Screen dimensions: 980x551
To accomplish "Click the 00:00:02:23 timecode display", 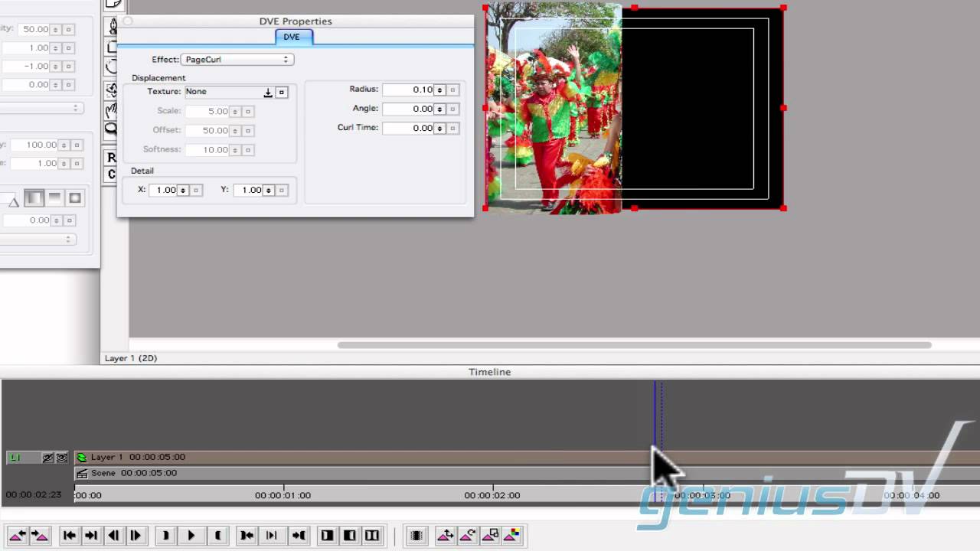I will (34, 495).
